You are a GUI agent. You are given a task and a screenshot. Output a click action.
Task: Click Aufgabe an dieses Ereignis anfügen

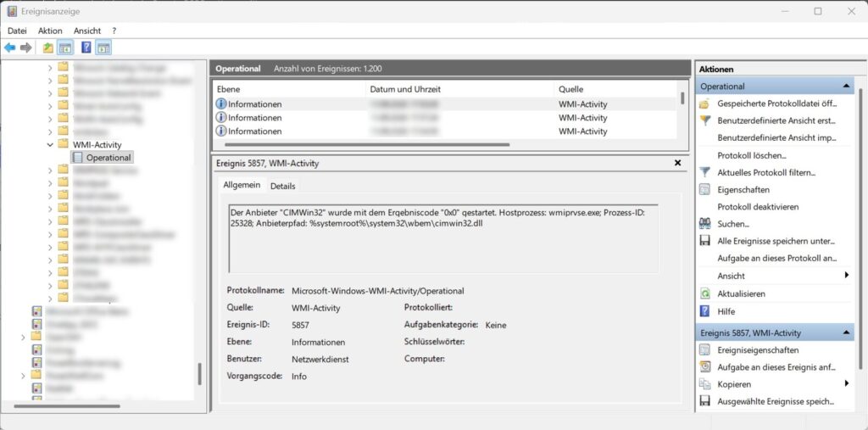point(776,367)
